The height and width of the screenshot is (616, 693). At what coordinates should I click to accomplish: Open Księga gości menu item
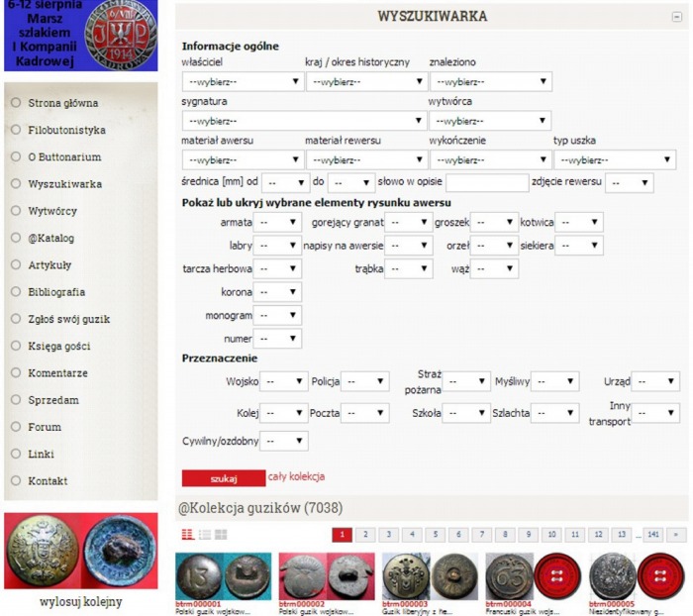click(59, 346)
